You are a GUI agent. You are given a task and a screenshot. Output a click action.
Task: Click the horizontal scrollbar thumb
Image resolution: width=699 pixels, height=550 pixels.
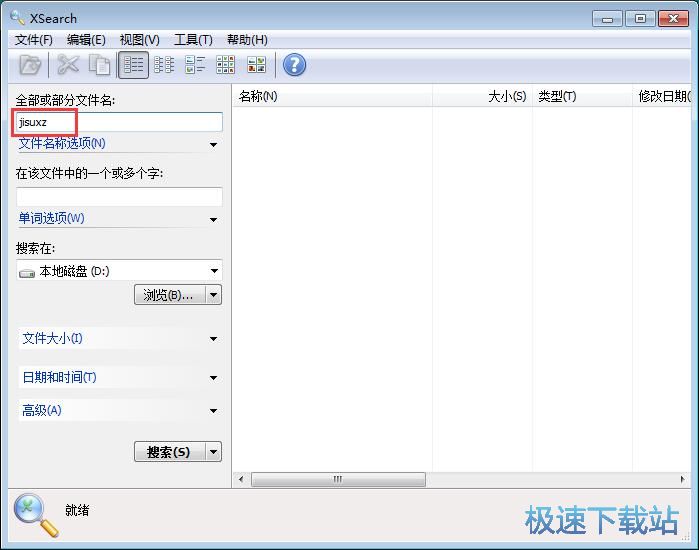[x=338, y=480]
